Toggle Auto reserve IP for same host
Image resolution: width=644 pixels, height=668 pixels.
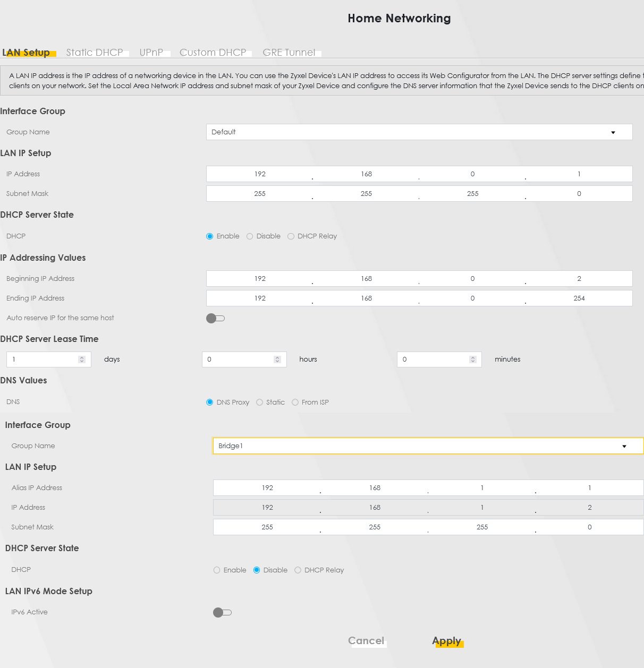coord(216,319)
